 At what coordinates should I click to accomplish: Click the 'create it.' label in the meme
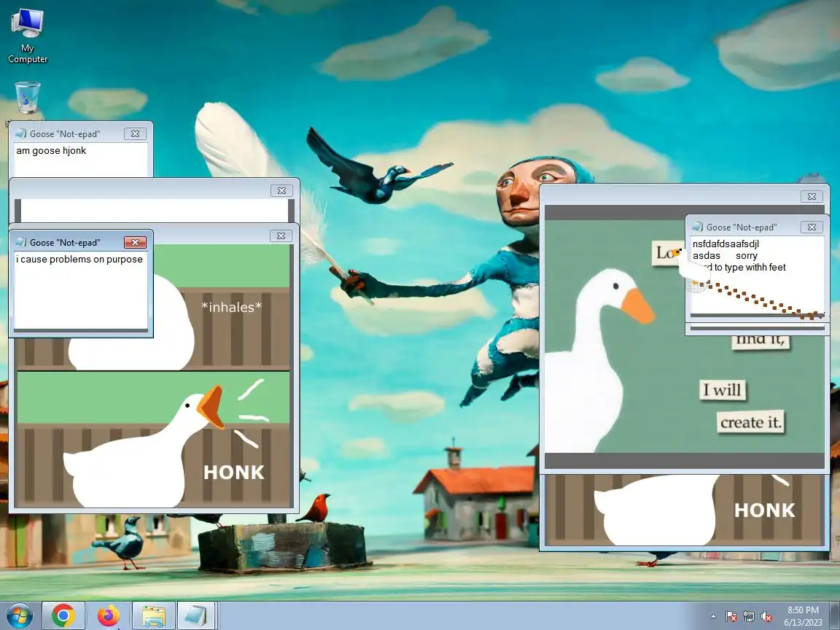pyautogui.click(x=750, y=422)
